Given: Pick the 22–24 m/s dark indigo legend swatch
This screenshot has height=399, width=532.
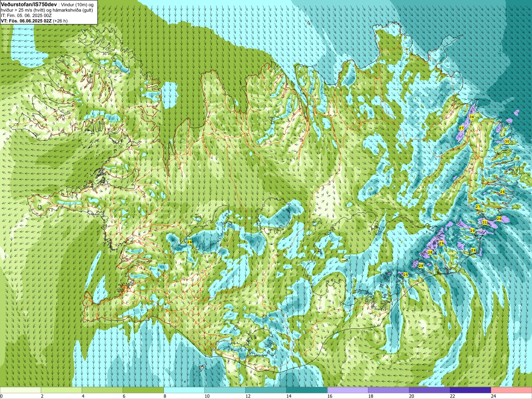Looking at the screenshot, I should click(x=470, y=390).
